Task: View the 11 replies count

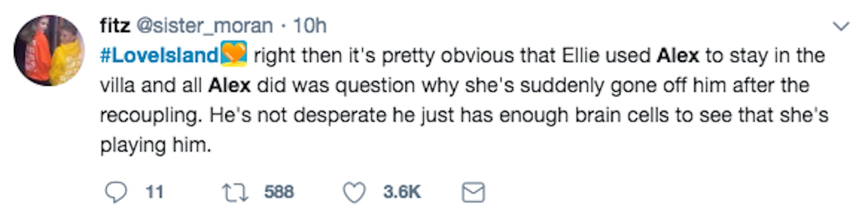Action: (x=155, y=193)
